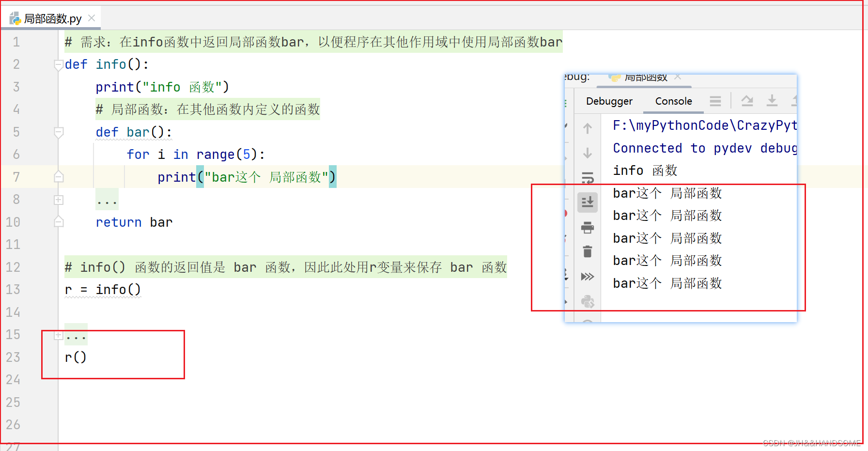Click the 'r()' call on line 23

[x=76, y=358]
